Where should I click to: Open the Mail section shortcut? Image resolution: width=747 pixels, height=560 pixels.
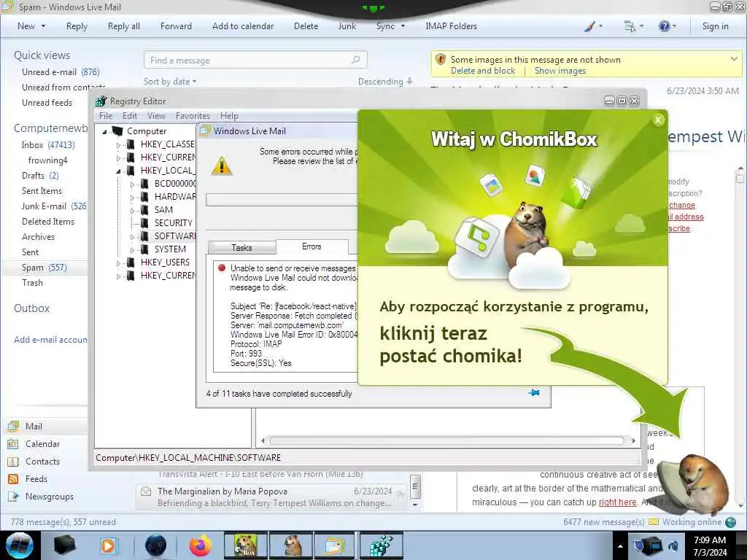pyautogui.click(x=34, y=426)
